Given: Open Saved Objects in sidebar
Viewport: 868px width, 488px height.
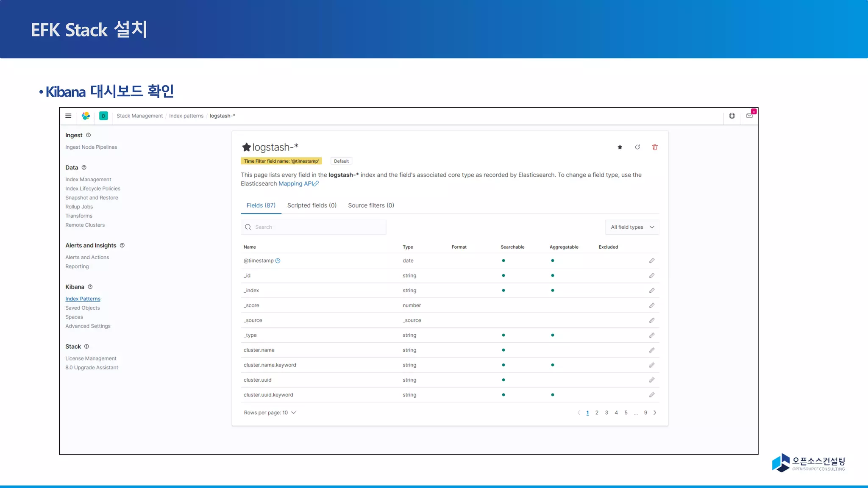Looking at the screenshot, I should click(83, 308).
